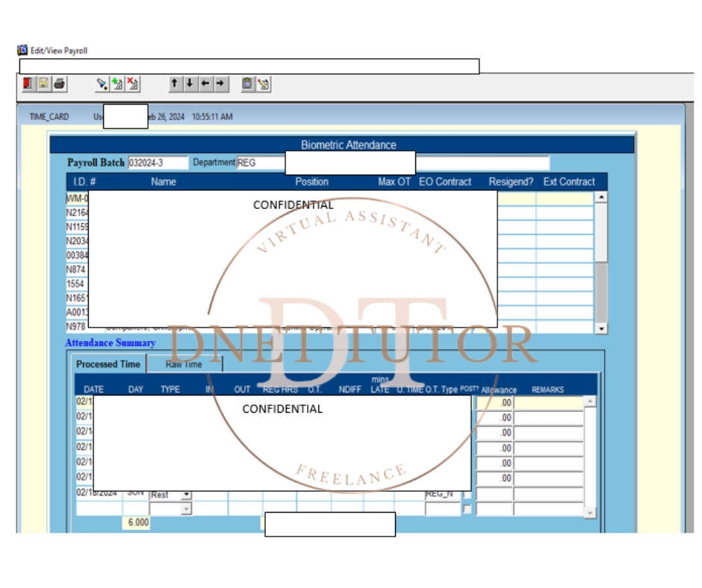The height and width of the screenshot is (588, 702).
Task: Toggle POST? checkbox in the last empty row
Action: 467,509
